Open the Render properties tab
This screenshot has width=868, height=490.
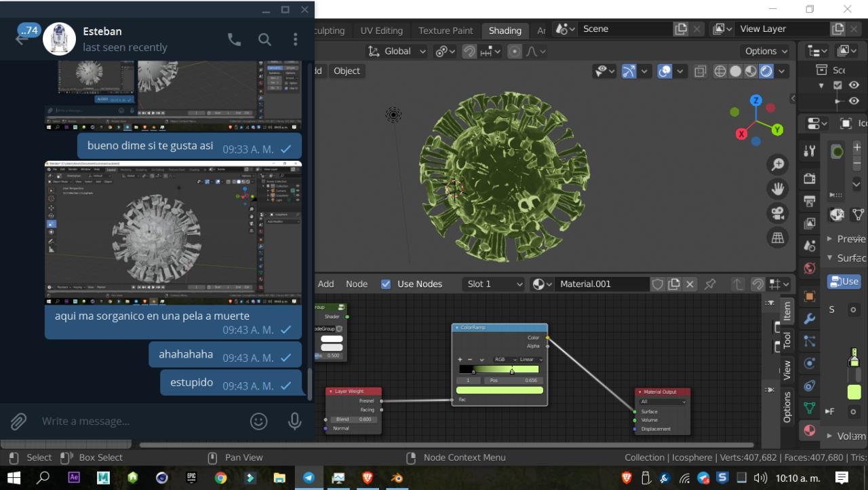click(809, 178)
